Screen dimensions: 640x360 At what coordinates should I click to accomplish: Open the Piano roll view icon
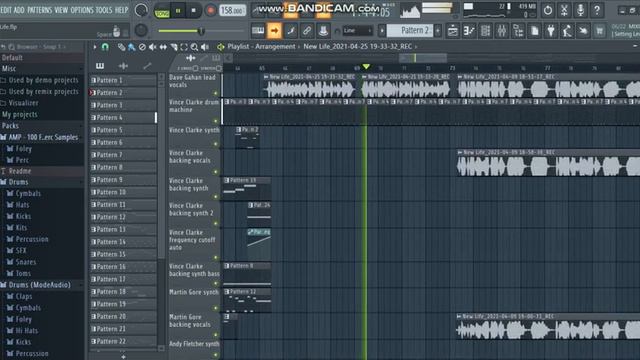(x=469, y=31)
